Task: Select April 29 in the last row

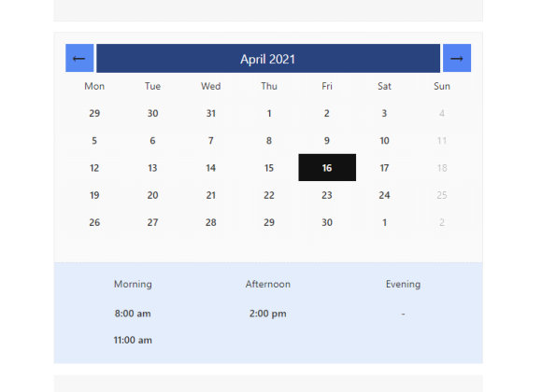Action: pyautogui.click(x=269, y=222)
